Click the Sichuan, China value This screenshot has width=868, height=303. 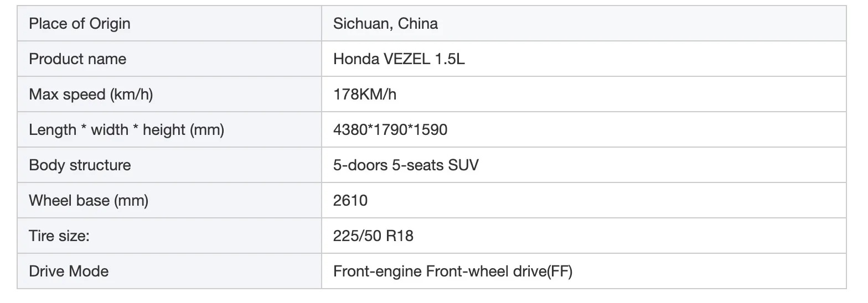385,24
